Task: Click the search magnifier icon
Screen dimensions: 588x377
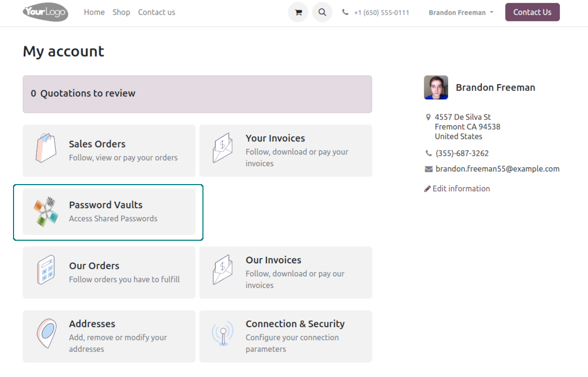Action: coord(322,12)
